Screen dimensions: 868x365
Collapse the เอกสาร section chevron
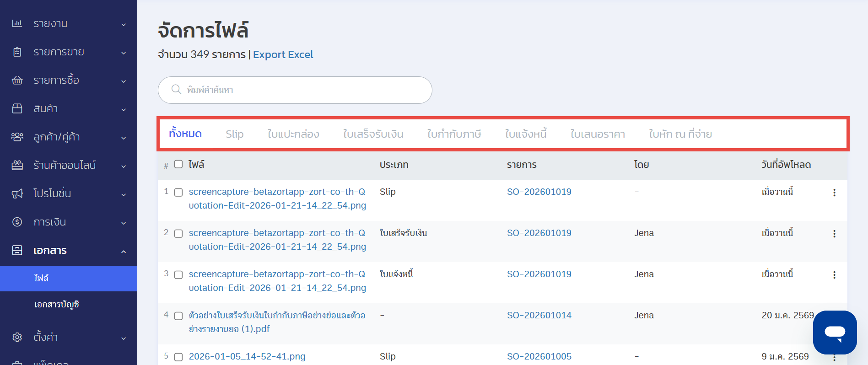point(124,251)
